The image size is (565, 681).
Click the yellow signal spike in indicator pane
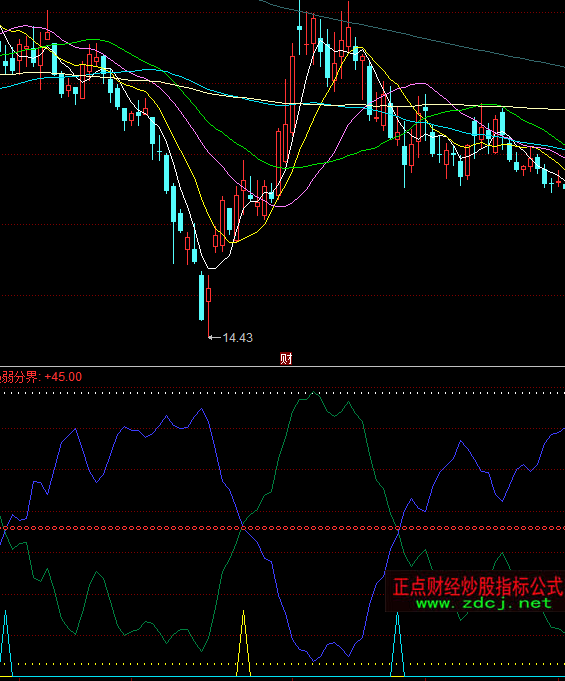244,643
